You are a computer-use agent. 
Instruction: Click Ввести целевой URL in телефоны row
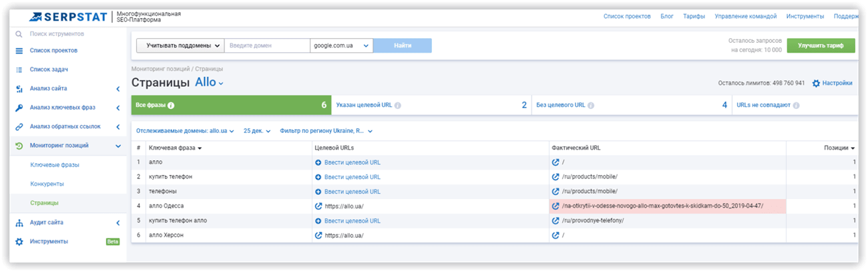click(x=353, y=191)
